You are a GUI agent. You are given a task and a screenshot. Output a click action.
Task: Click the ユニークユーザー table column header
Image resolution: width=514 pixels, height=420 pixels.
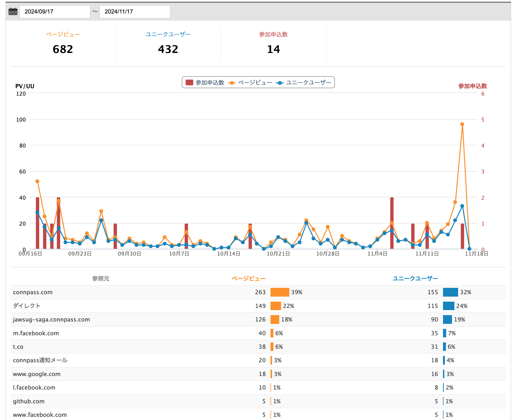[x=415, y=279]
